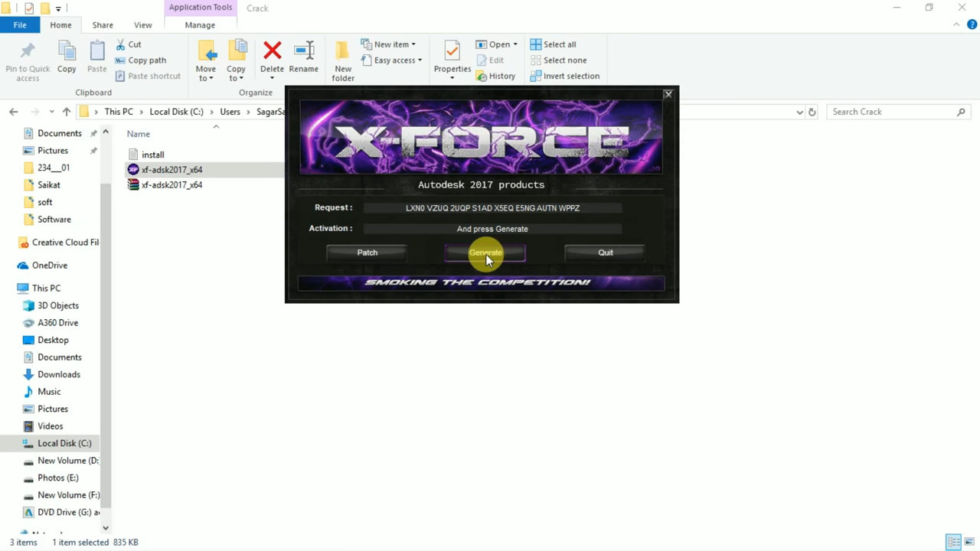The width and height of the screenshot is (980, 551).
Task: Switch to Details view in status bar
Action: [x=954, y=542]
